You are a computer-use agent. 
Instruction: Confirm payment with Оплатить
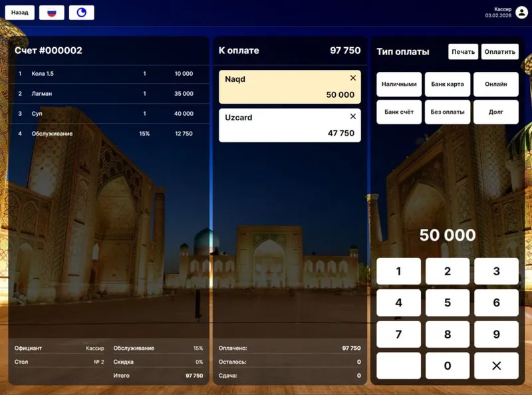click(x=500, y=52)
